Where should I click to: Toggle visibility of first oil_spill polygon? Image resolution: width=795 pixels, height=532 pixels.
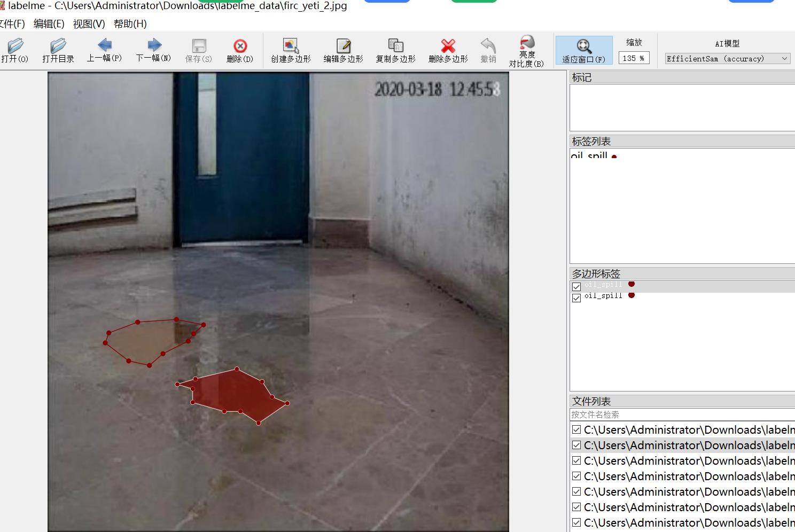click(x=576, y=286)
